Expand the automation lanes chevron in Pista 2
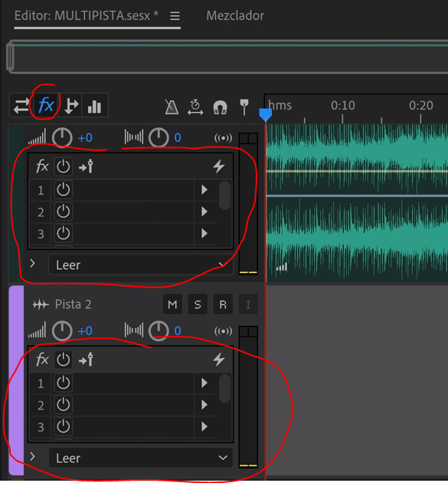The width and height of the screenshot is (448, 483). pyautogui.click(x=33, y=456)
